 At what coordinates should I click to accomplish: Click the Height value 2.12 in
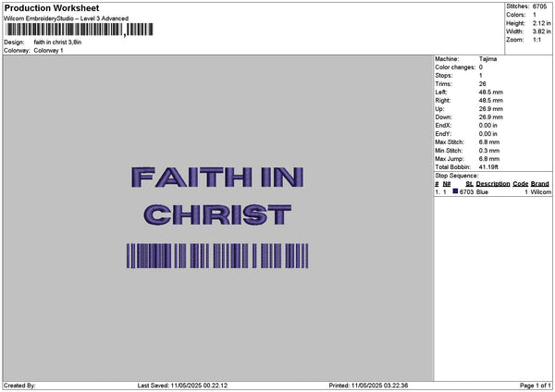pos(541,23)
